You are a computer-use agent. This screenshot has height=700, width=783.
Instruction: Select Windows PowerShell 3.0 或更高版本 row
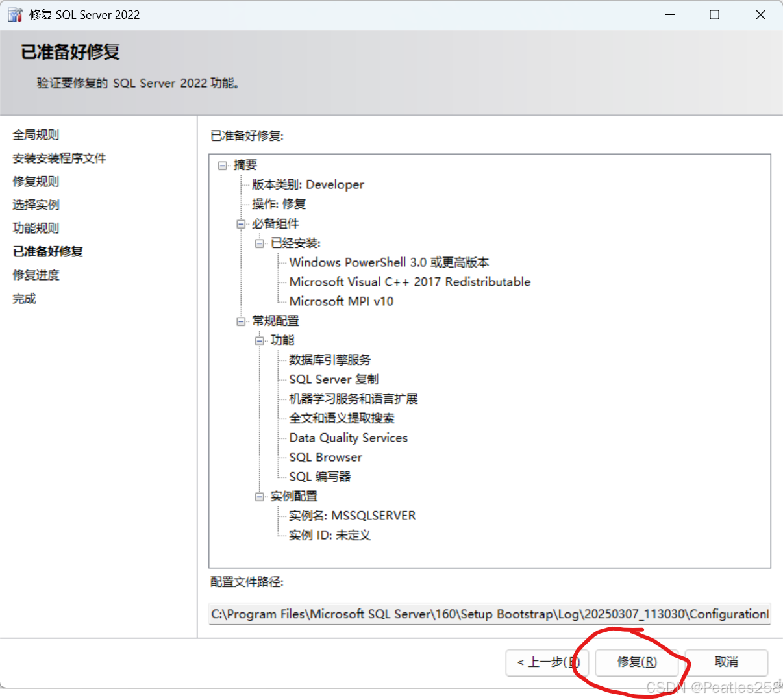(389, 263)
